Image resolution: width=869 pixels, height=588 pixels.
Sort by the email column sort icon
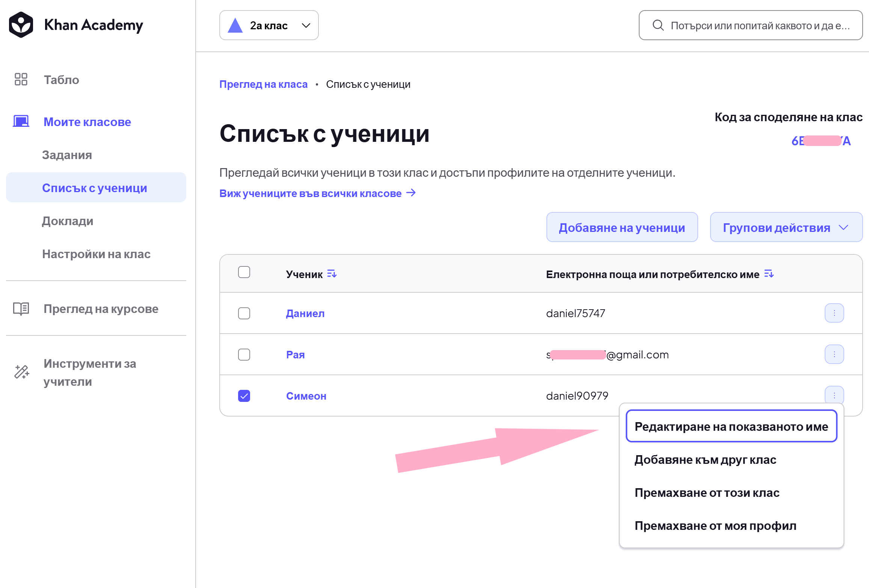coord(769,274)
